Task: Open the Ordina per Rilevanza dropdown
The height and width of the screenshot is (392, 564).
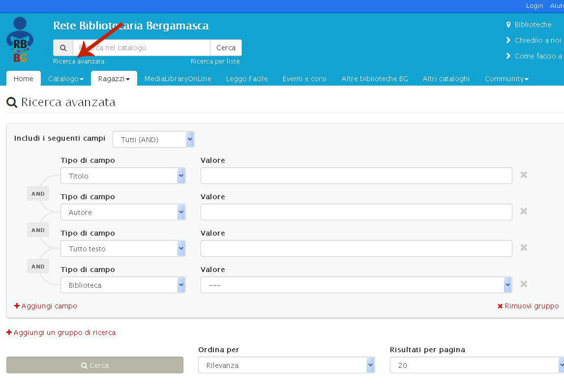Action: coord(286,365)
